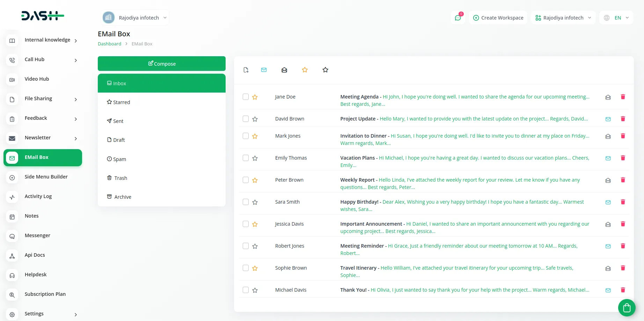
Task: Click the DASH logo
Action: 43,16
